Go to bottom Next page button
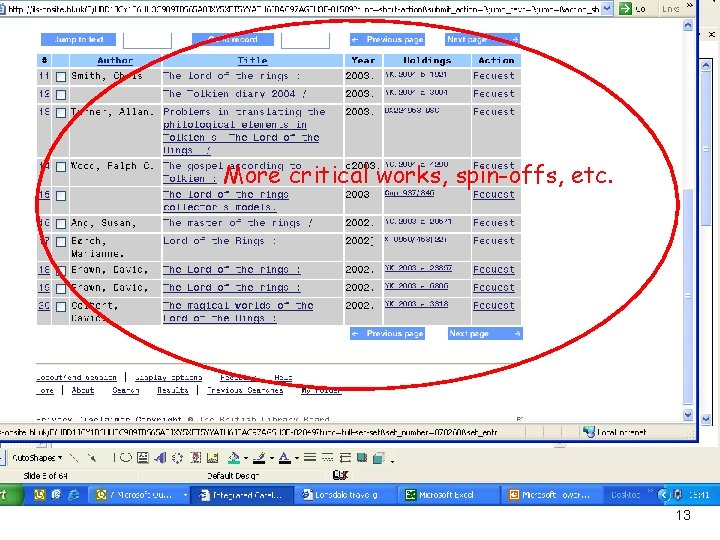 coord(485,333)
